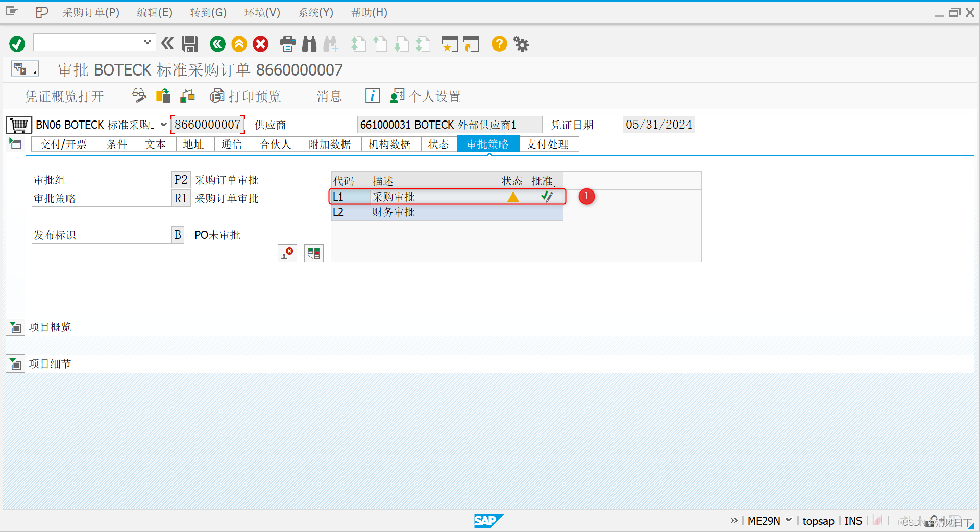Viewport: 980px width, 532px height.
Task: Click the PO number field 8660000007
Action: 208,125
